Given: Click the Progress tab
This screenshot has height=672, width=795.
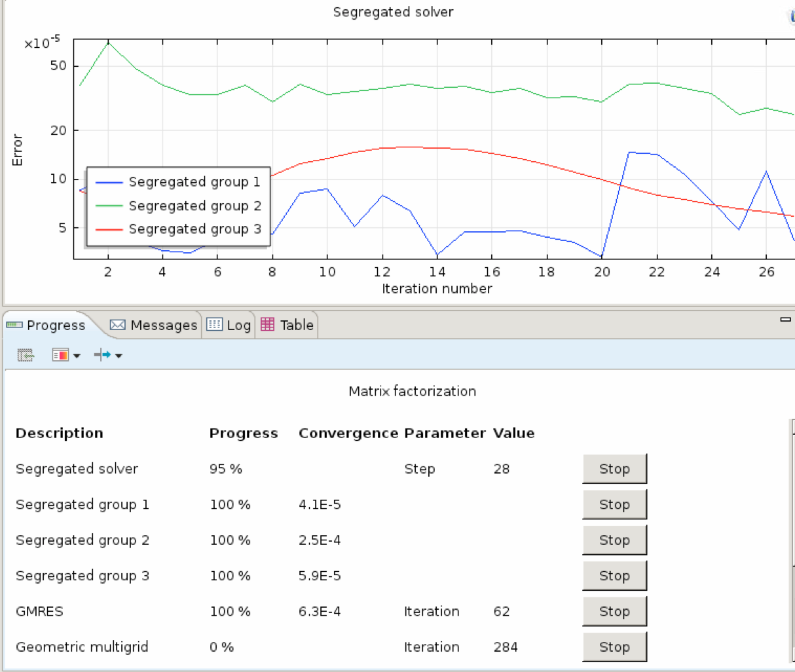Looking at the screenshot, I should pos(47,325).
